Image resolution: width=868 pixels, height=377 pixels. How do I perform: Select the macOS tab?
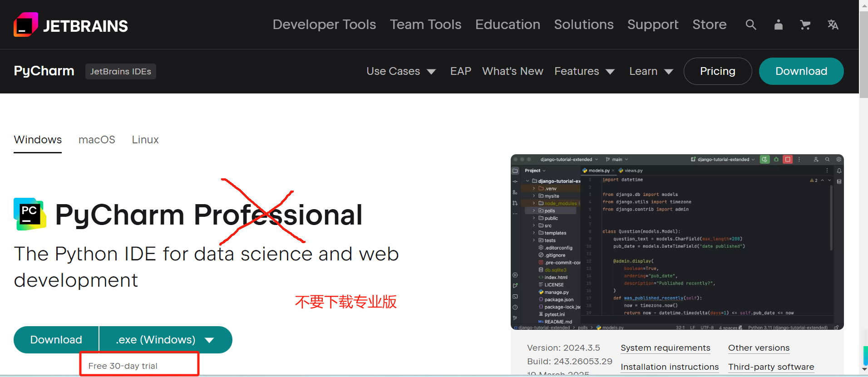click(97, 140)
